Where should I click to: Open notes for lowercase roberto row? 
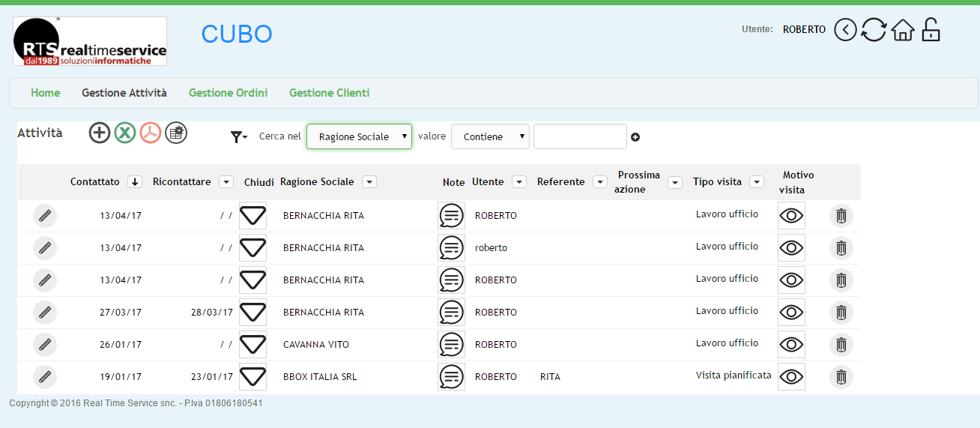click(451, 248)
